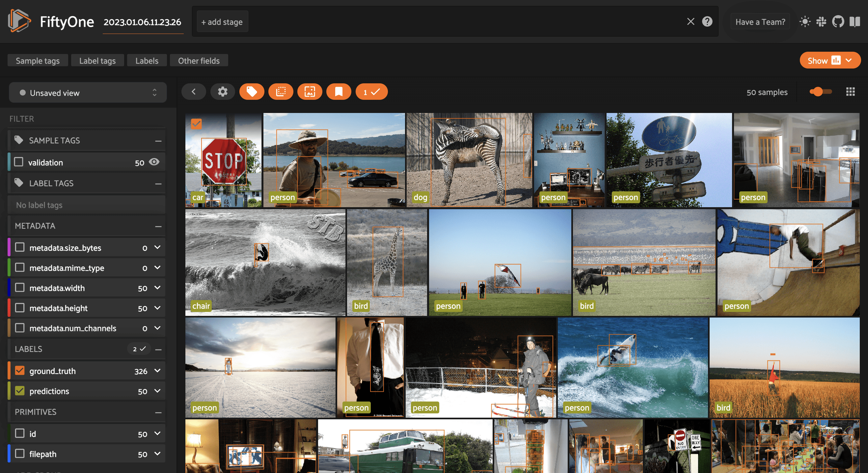Click the grid view icon
This screenshot has width=868, height=473.
point(850,92)
